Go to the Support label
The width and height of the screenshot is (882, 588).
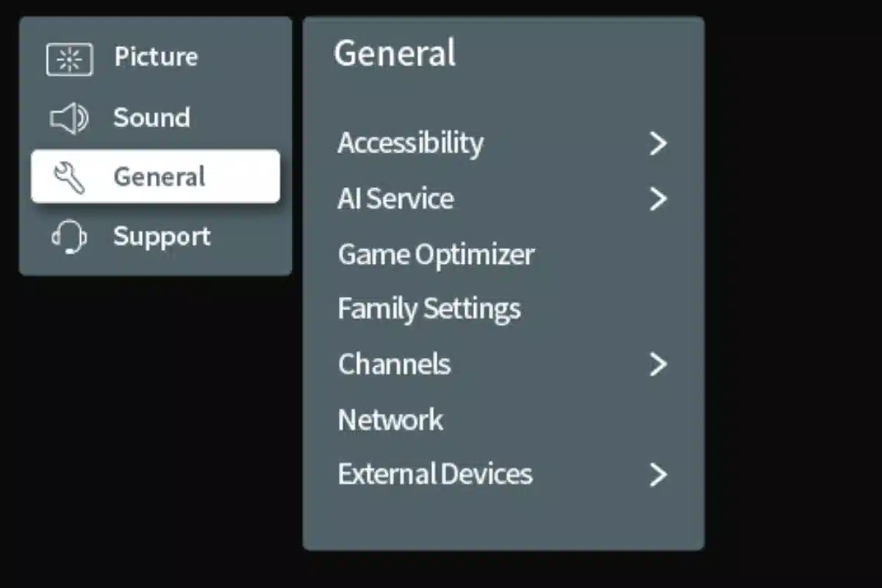(x=162, y=237)
